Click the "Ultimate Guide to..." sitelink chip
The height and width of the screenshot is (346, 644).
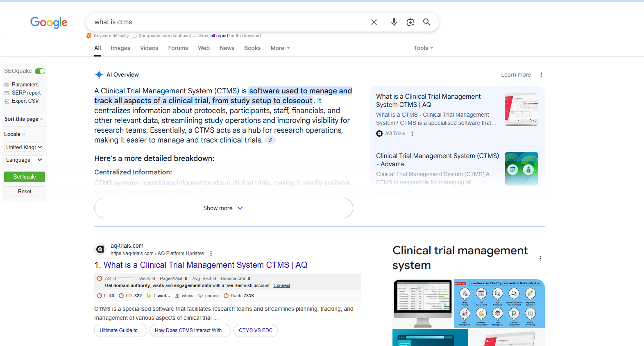[x=120, y=330]
